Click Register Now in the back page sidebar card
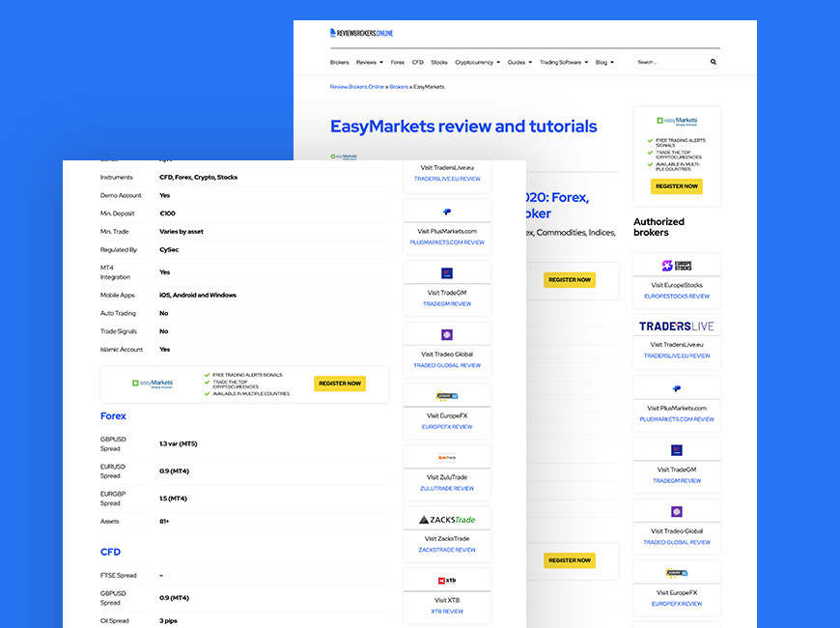840x628 pixels. pos(677,186)
